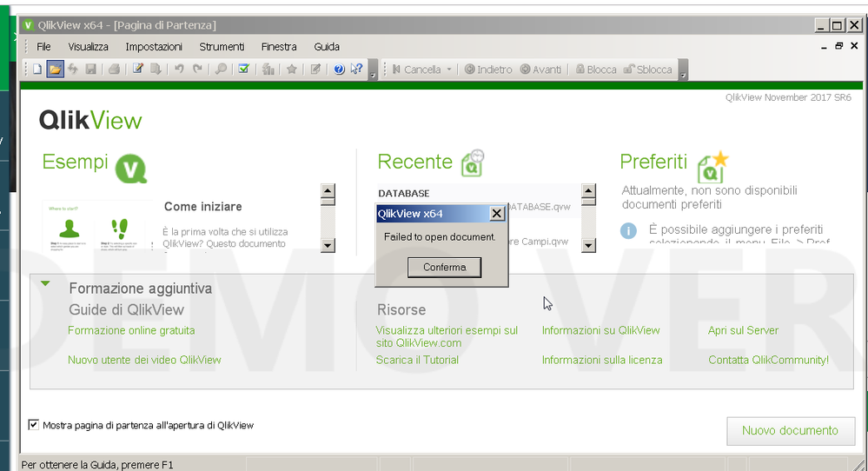868x471 pixels.
Task: Click the Come iniziare example title
Action: click(202, 207)
